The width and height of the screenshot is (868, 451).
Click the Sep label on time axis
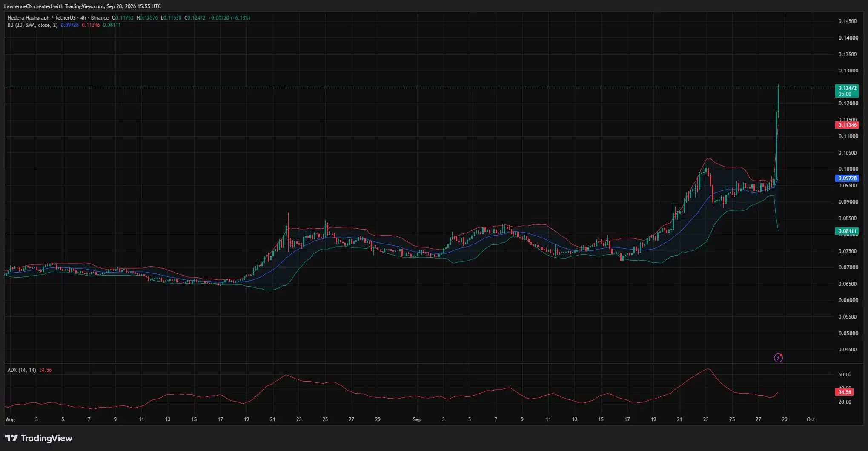point(417,419)
